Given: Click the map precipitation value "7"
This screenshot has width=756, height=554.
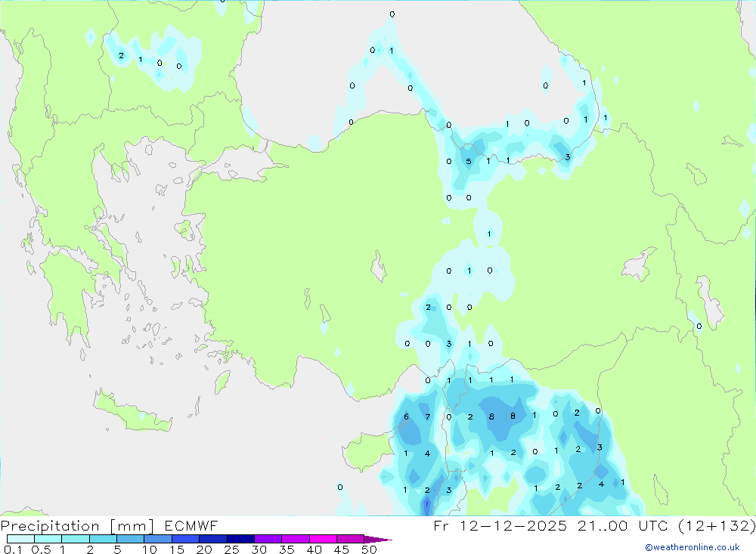Looking at the screenshot, I should coord(427,416).
